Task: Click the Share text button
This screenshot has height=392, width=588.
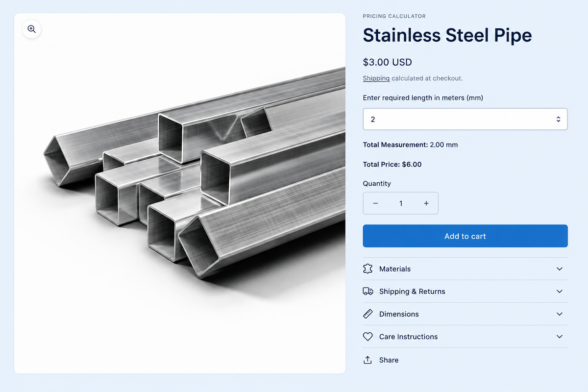Action: pyautogui.click(x=389, y=360)
